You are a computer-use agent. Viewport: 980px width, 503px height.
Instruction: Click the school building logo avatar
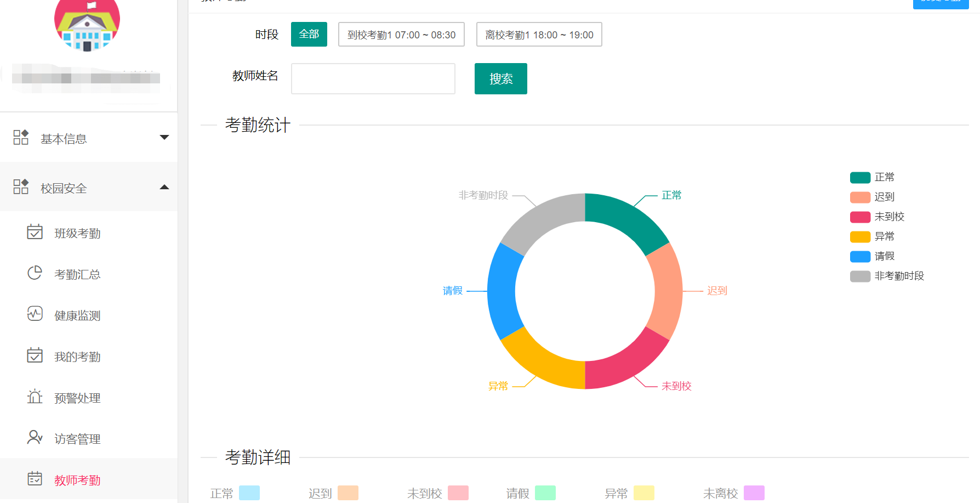coord(87,25)
